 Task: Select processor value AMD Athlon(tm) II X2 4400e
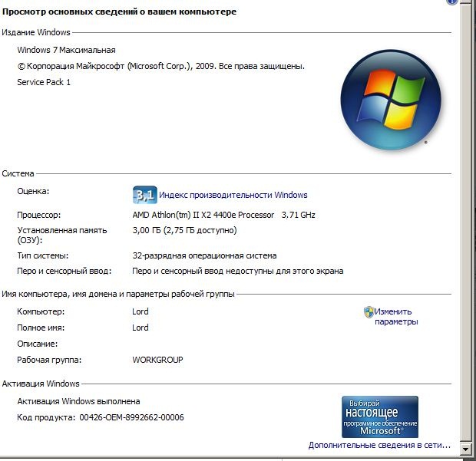(x=203, y=215)
